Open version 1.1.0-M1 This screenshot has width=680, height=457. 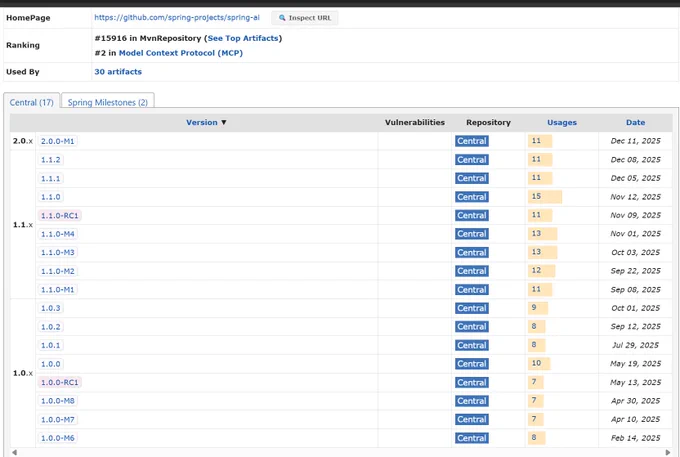(58, 290)
